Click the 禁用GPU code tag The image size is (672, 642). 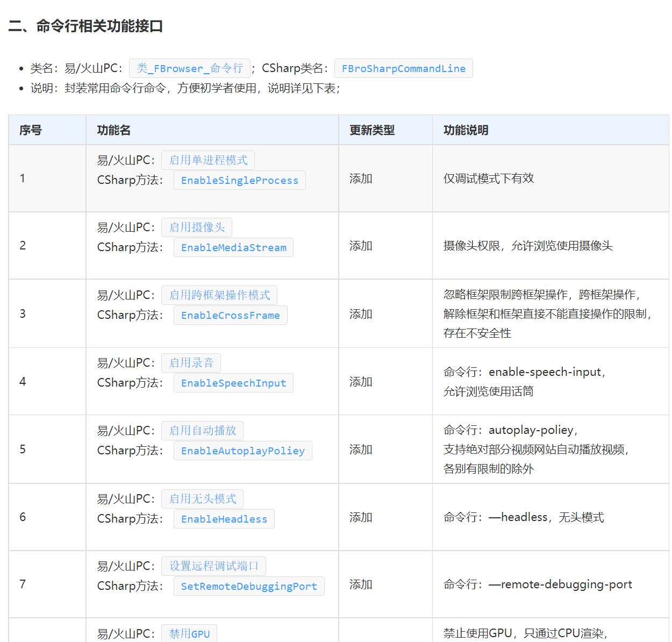(x=189, y=633)
